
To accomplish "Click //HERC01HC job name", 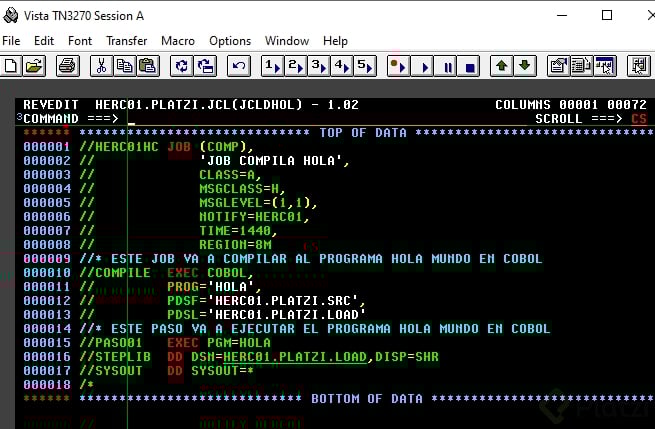I will click(x=119, y=147).
